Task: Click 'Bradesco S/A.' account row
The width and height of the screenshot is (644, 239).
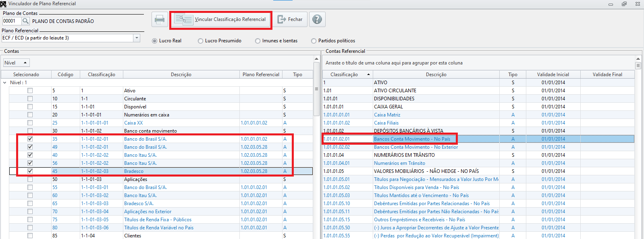Action: [161, 204]
